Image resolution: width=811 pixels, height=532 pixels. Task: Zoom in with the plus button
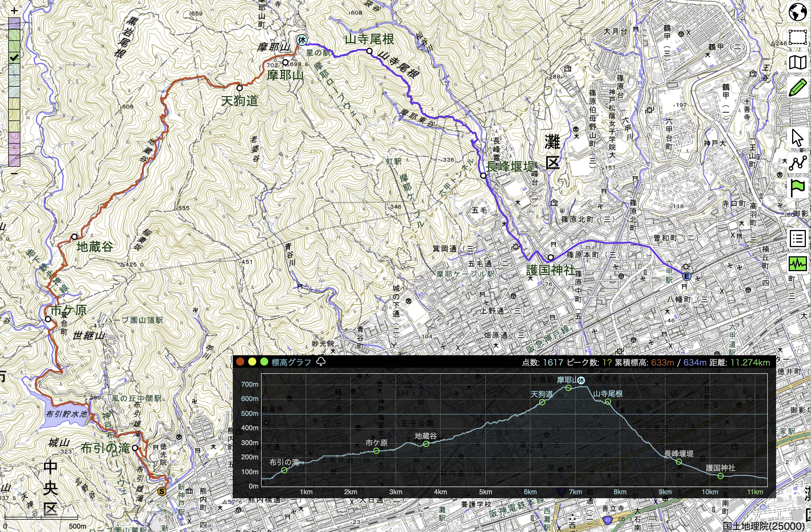14,11
